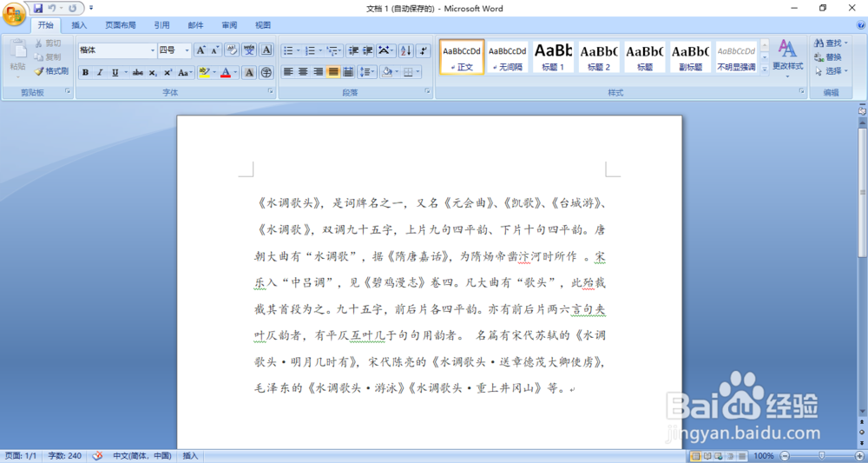Apply the 副标题 style
Screen dimensions: 868x463
(x=690, y=56)
